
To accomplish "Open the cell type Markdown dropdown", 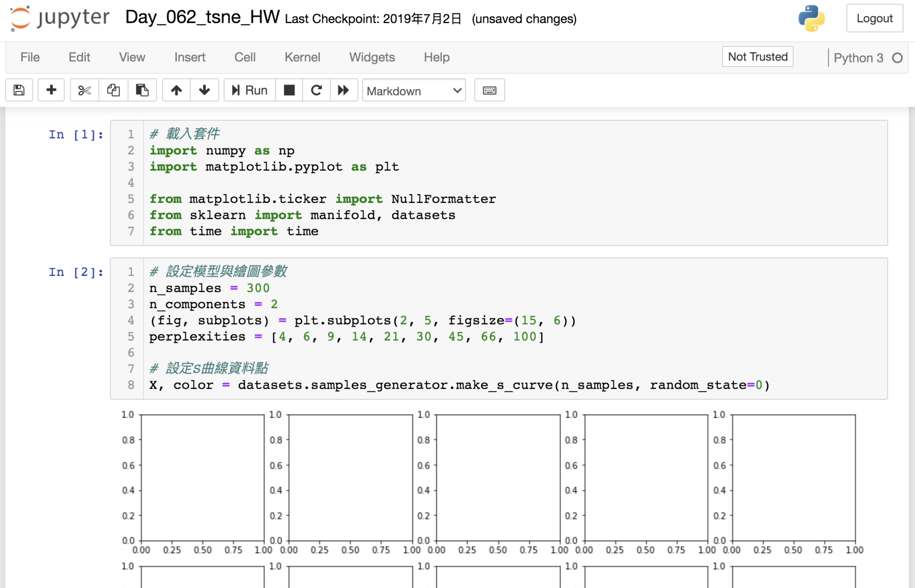I will click(x=414, y=91).
